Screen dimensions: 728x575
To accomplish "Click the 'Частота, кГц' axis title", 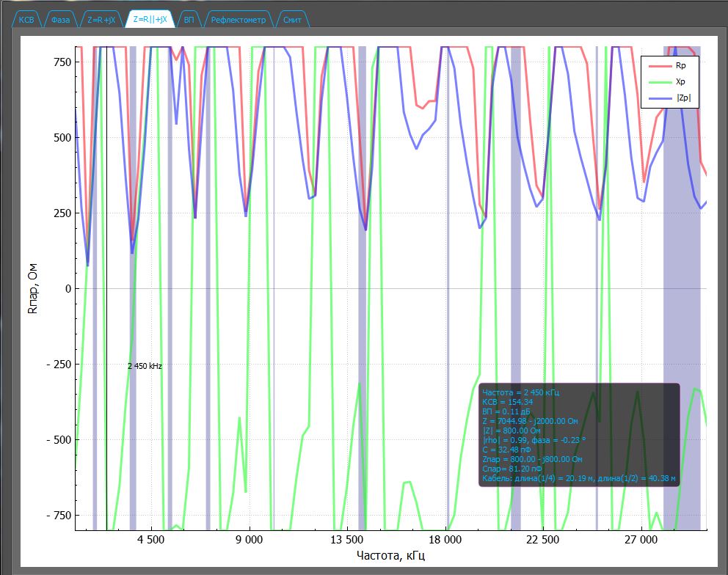I will 390,556.
